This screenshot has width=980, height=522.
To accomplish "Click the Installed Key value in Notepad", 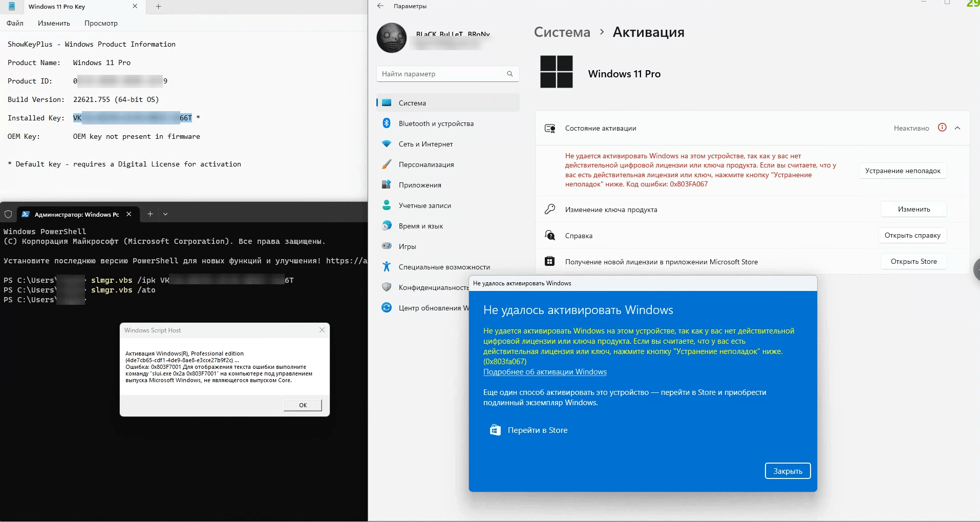I will (x=133, y=118).
